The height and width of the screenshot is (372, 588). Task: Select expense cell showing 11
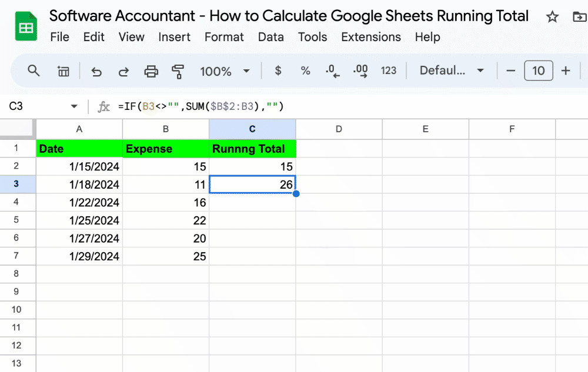166,185
